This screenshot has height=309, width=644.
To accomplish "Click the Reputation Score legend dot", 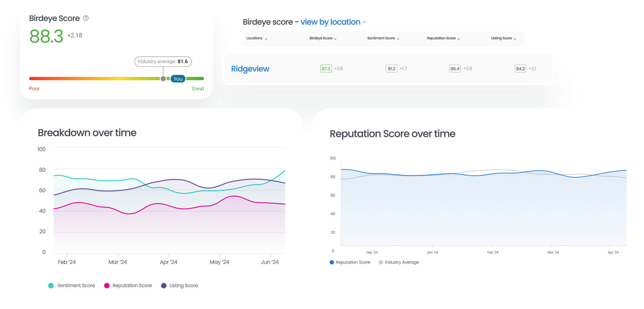I will (107, 285).
